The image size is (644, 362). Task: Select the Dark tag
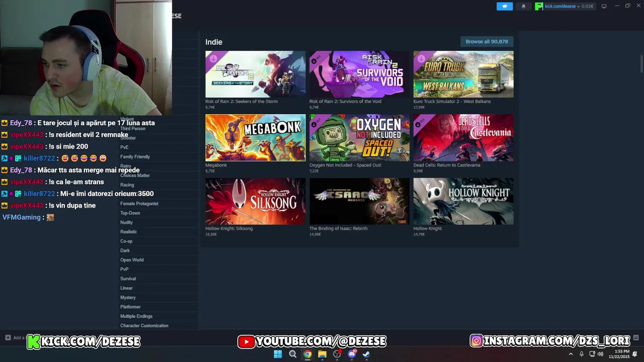[x=125, y=250]
